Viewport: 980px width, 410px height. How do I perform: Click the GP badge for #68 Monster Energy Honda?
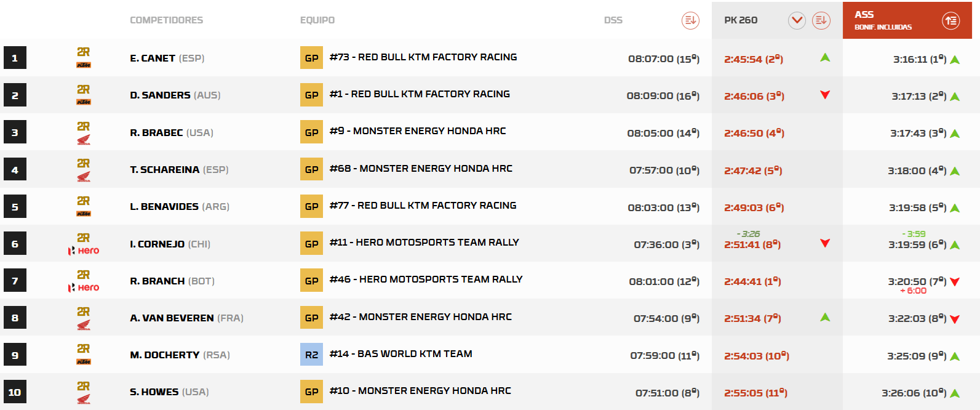coord(311,169)
